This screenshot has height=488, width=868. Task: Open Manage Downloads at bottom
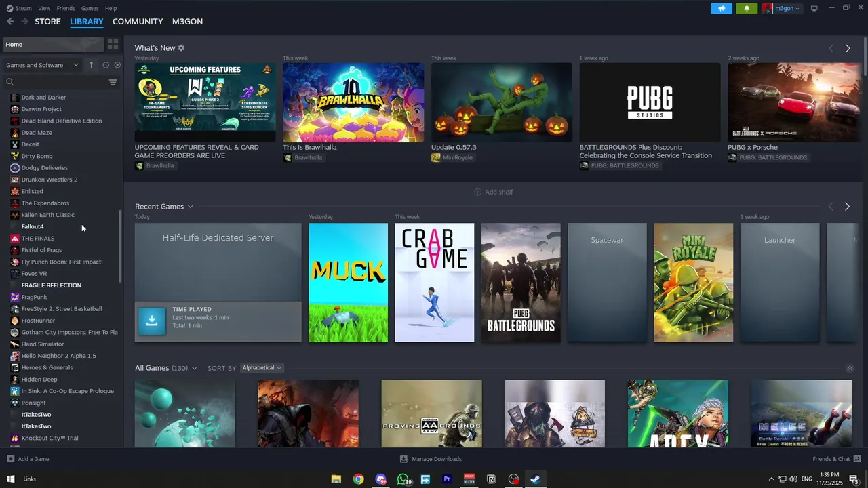coord(431,459)
